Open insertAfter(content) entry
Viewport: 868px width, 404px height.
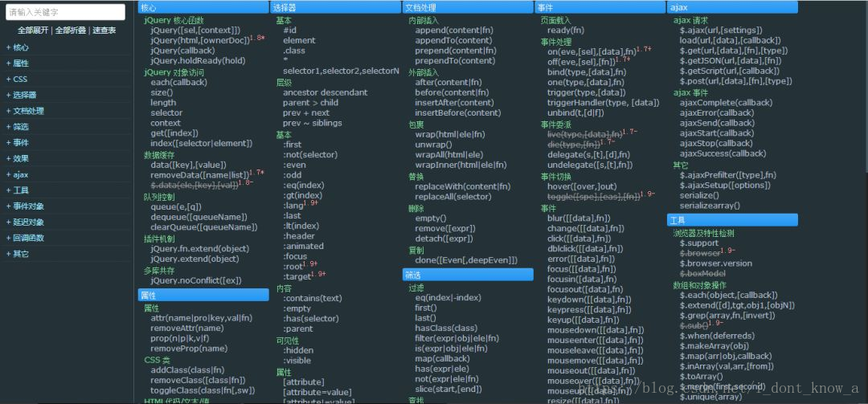[x=454, y=102]
